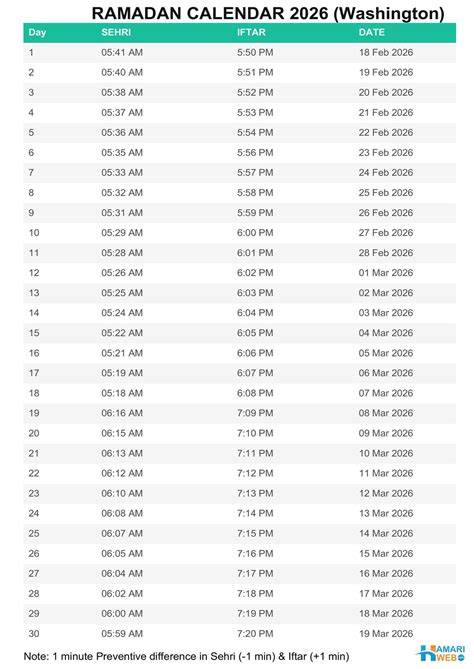Viewport: 474px width, 669px height.
Task: Select the 06:16 AM sehri time
Action: coord(122,413)
